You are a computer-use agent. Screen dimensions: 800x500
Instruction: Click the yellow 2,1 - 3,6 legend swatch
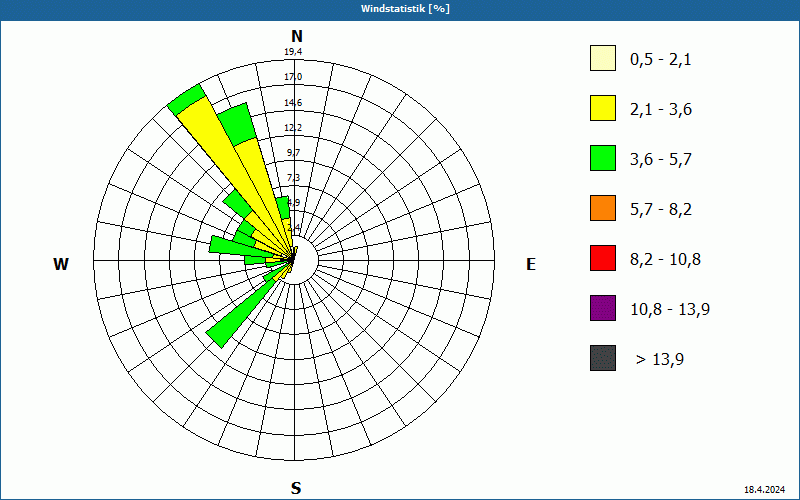pyautogui.click(x=603, y=108)
